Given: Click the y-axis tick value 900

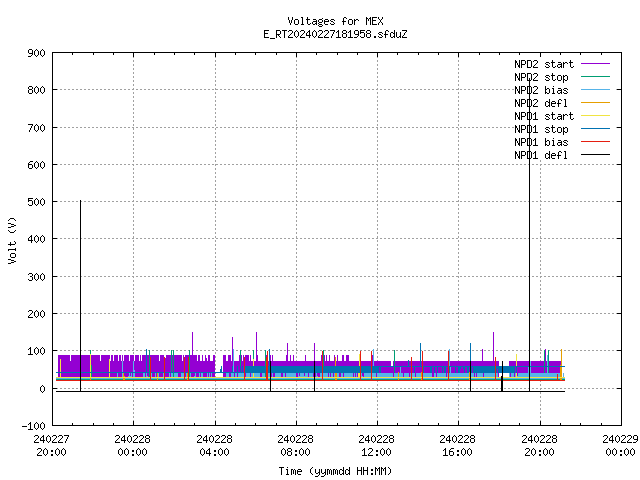Looking at the screenshot, I should 36,53.
